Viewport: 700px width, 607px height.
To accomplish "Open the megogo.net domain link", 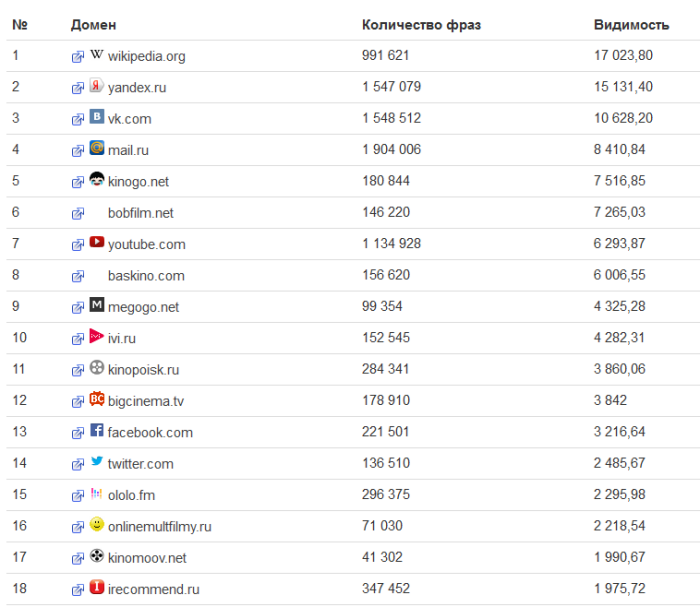I will click(143, 308).
